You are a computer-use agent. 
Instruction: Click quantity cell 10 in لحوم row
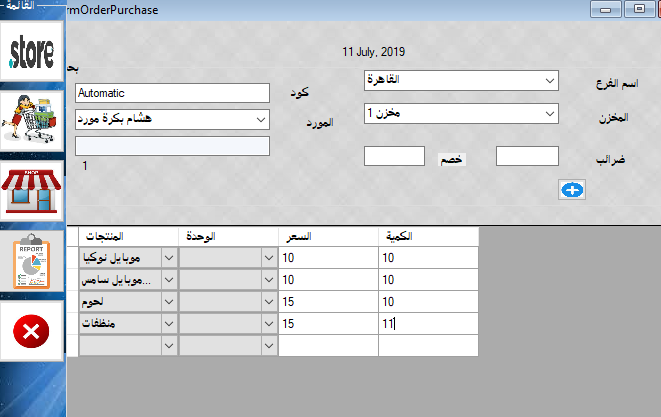point(428,301)
